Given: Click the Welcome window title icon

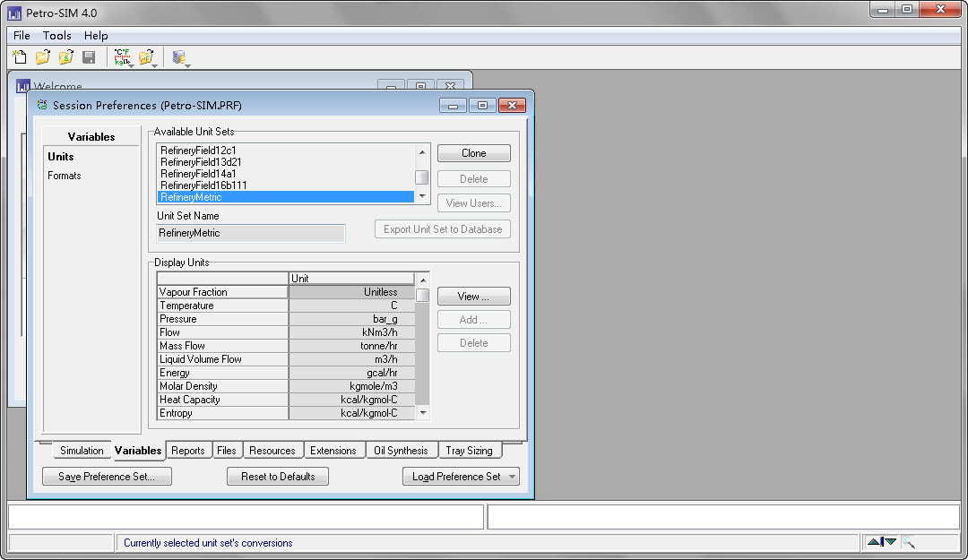Looking at the screenshot, I should 22,86.
